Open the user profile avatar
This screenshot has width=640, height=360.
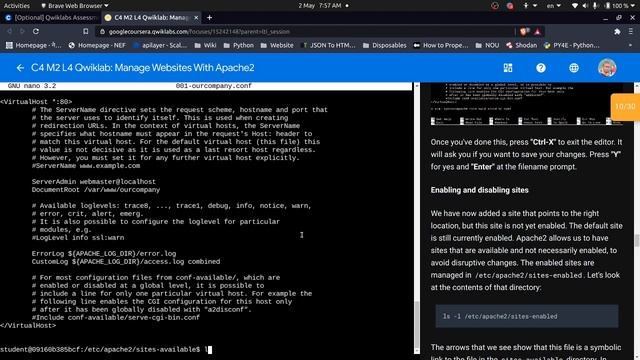607,68
